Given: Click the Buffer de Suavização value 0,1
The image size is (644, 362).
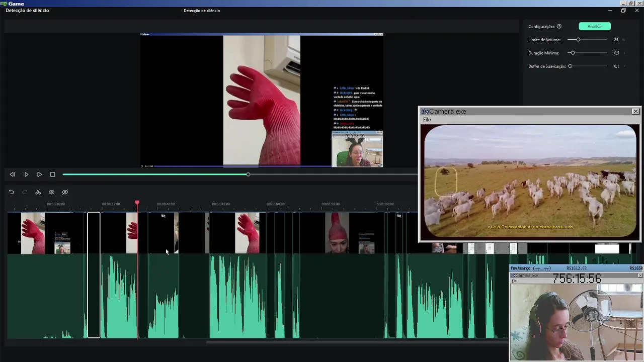Looking at the screenshot, I should pyautogui.click(x=616, y=66).
